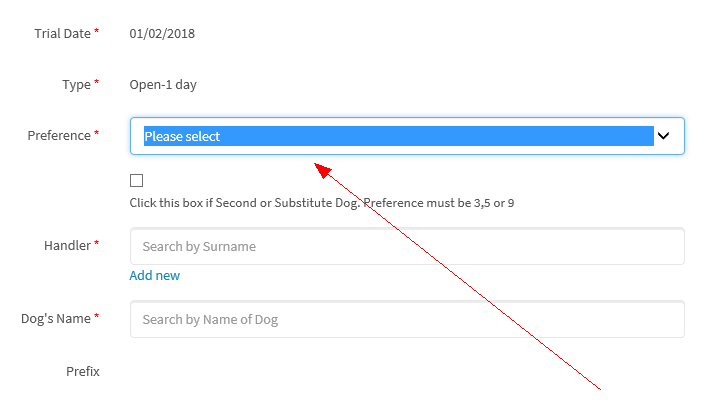The image size is (727, 412).
Task: Click the red asterisk beside Preference
Action: [x=96, y=133]
